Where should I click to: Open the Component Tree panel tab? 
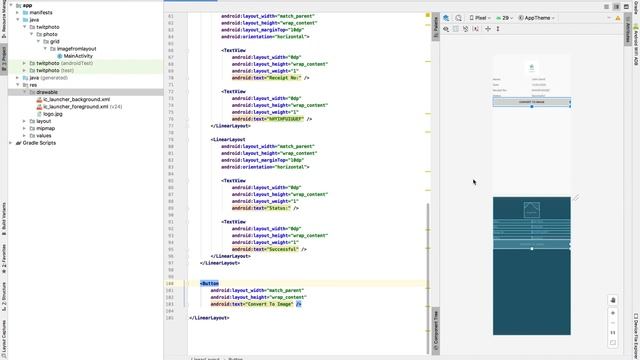tap(436, 331)
